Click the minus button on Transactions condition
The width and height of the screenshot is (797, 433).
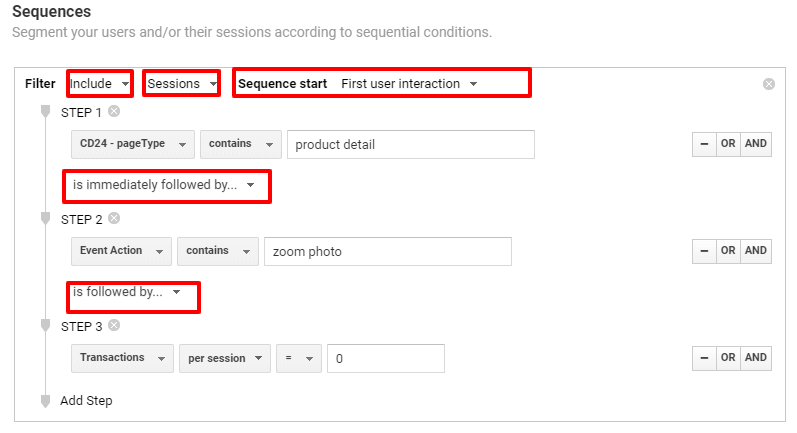(704, 358)
